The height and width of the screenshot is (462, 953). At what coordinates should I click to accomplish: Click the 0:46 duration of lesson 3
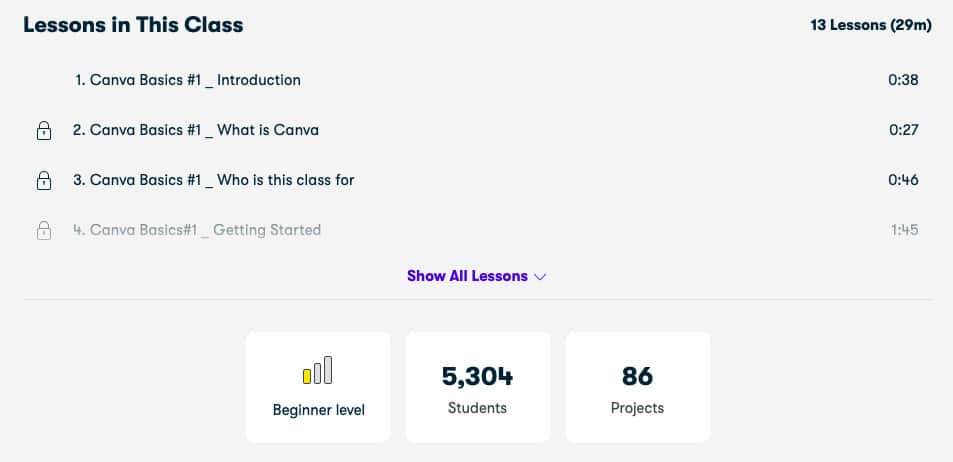903,180
